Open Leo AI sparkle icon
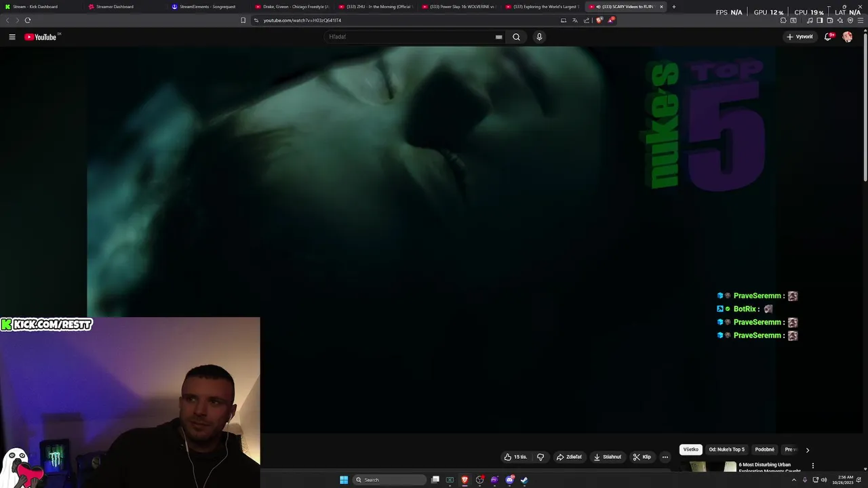Image resolution: width=868 pixels, height=488 pixels. click(840, 20)
